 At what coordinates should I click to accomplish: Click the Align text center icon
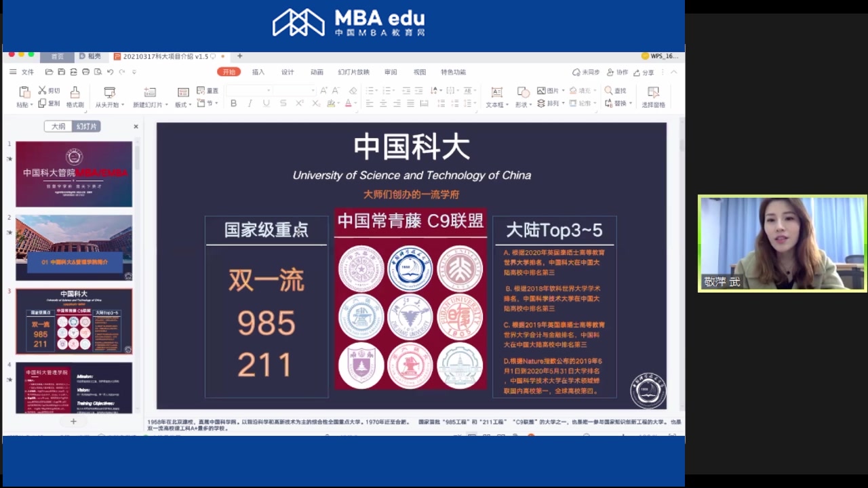point(383,103)
